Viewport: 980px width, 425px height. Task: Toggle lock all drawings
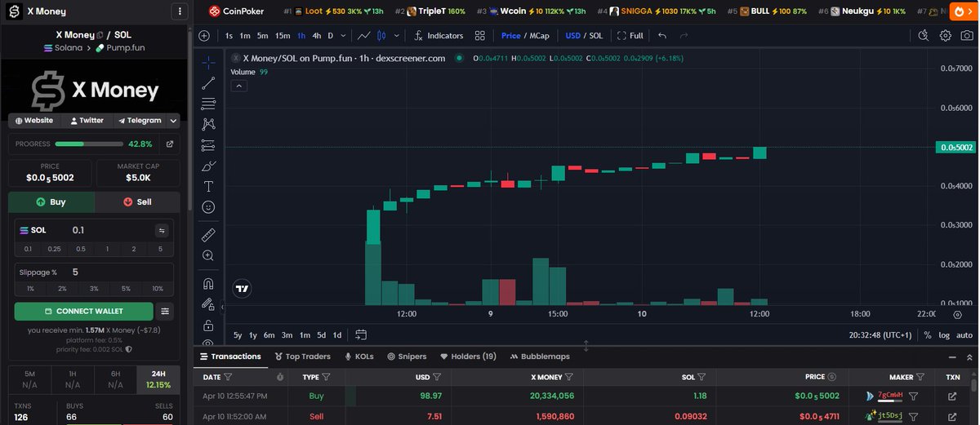tap(208, 325)
